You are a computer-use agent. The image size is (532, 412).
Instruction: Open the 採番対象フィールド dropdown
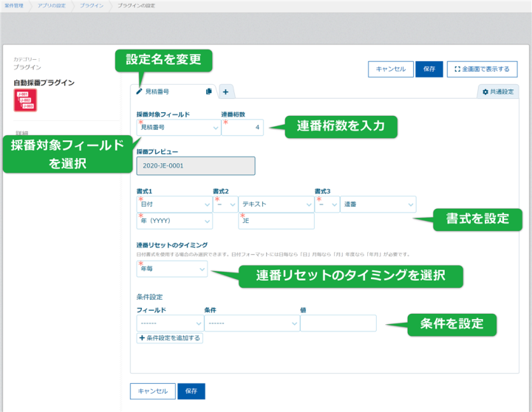[x=178, y=128]
